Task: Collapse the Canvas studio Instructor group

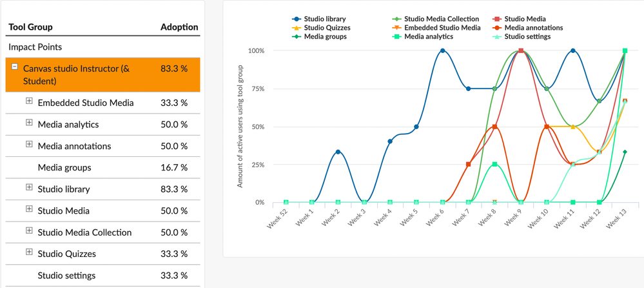Action: [x=15, y=67]
